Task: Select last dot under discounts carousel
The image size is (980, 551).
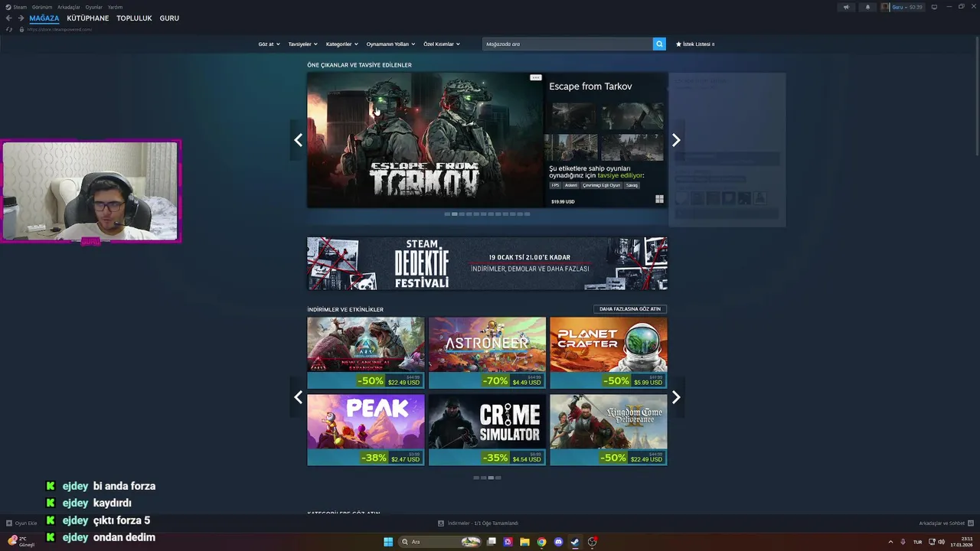Action: click(x=498, y=478)
